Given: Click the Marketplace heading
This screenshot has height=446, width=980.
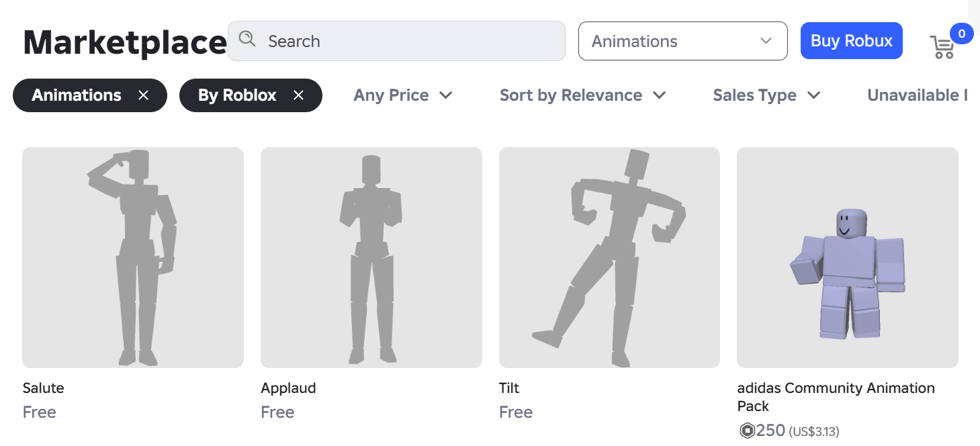Looking at the screenshot, I should pos(125,43).
